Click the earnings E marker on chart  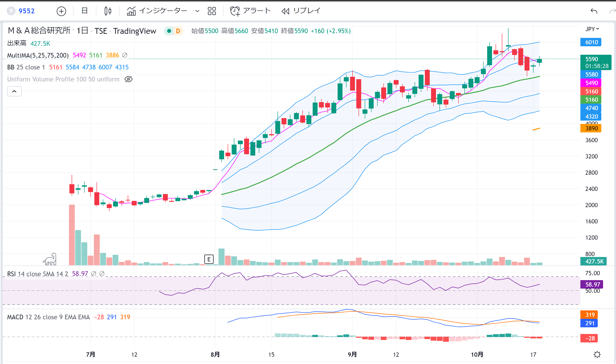[x=209, y=259]
